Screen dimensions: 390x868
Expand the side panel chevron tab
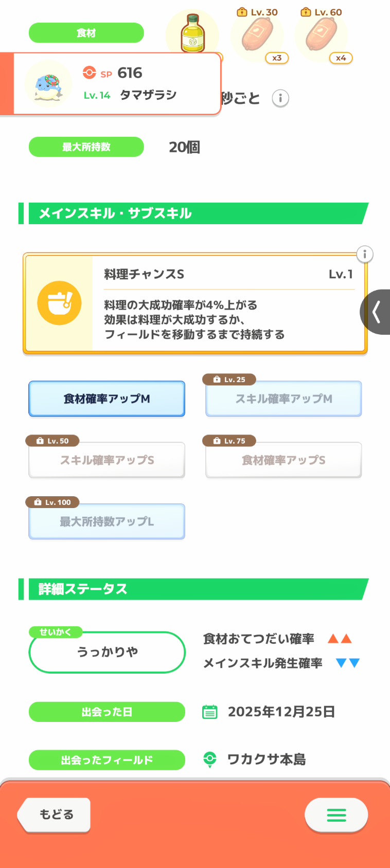coord(377,312)
